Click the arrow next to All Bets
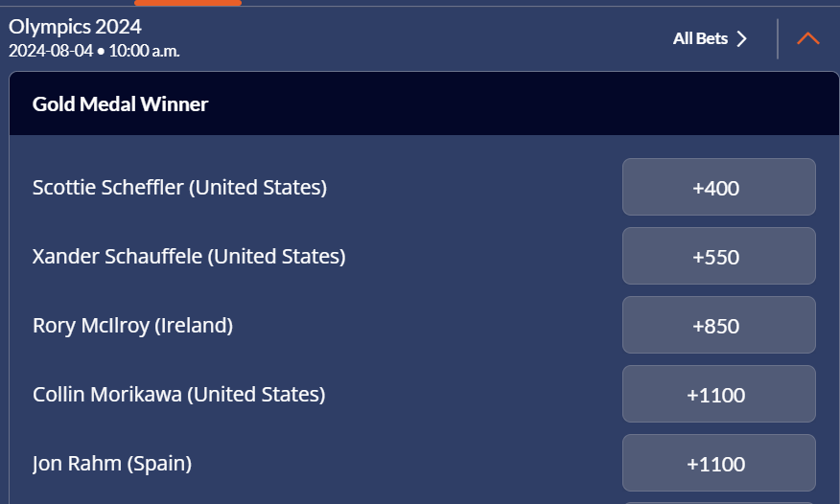Viewport: 840px width, 504px height. [741, 39]
